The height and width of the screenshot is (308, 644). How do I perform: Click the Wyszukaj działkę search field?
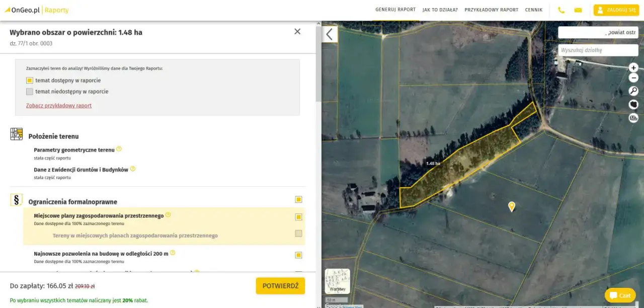[598, 50]
